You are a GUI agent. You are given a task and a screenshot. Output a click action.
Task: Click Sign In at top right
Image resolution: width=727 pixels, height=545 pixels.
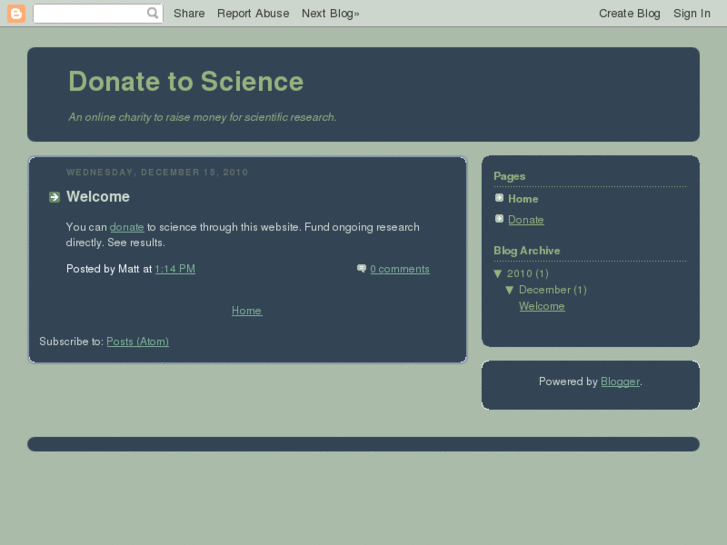tap(692, 13)
